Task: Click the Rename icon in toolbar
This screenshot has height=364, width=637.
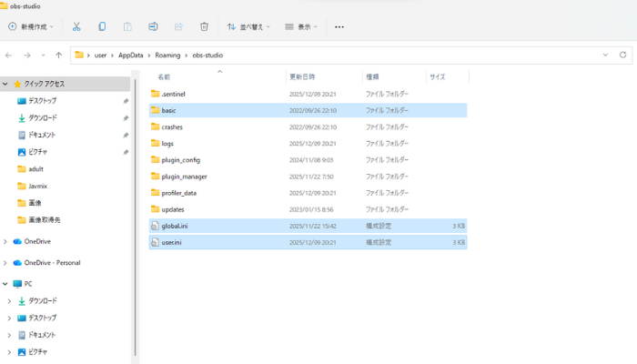Action: click(x=153, y=26)
